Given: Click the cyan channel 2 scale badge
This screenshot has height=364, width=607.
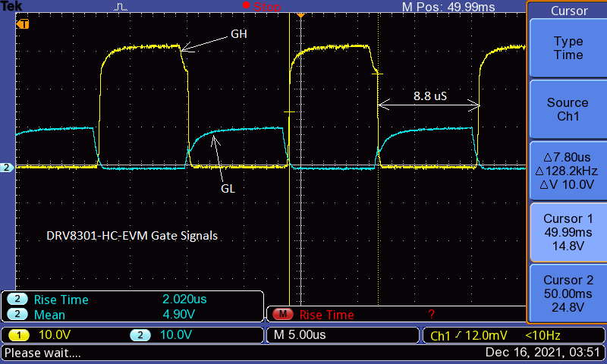Looking at the screenshot, I should 140,335.
